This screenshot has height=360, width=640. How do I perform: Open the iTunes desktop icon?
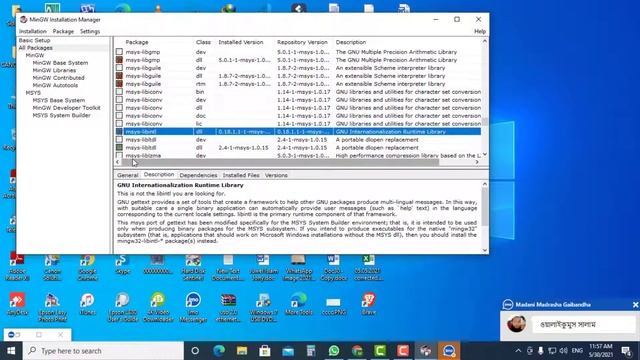pyautogui.click(x=87, y=304)
